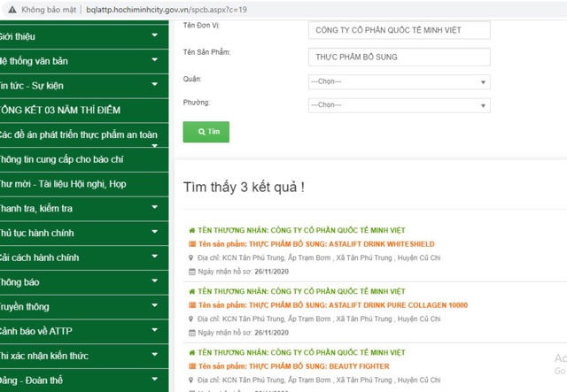This screenshot has height=392, width=567.
Task: Open TỔNG KẾT 03 NĂM THÍ ĐIỂM item
Action: point(60,111)
